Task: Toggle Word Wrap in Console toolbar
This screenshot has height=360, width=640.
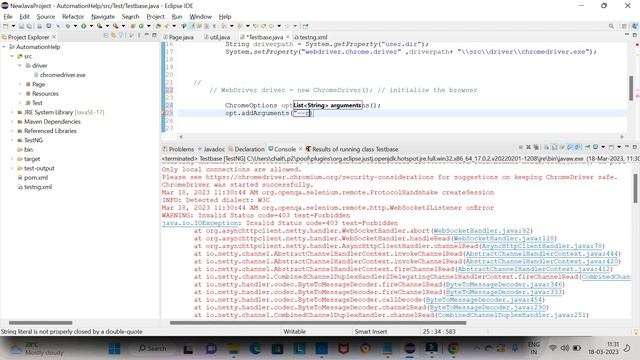Action: (x=562, y=147)
